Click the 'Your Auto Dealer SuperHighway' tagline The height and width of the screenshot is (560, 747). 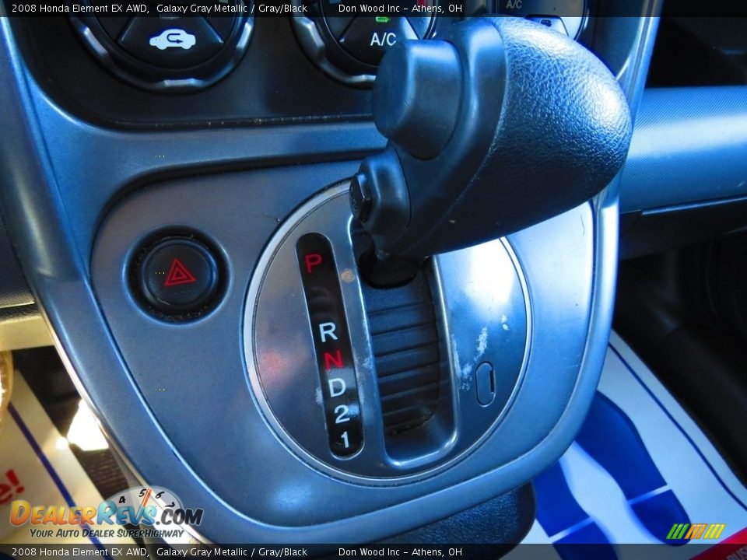click(107, 533)
